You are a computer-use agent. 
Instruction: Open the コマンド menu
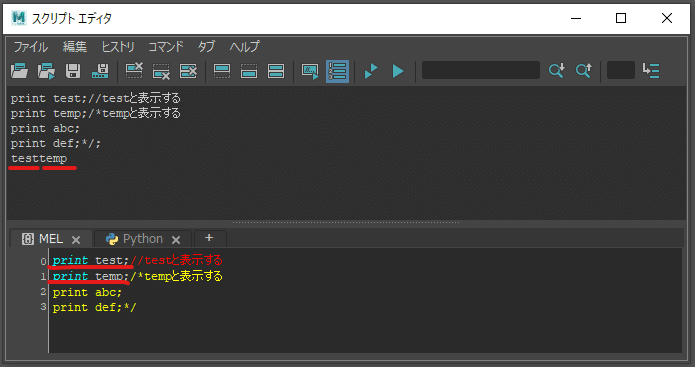[166, 47]
